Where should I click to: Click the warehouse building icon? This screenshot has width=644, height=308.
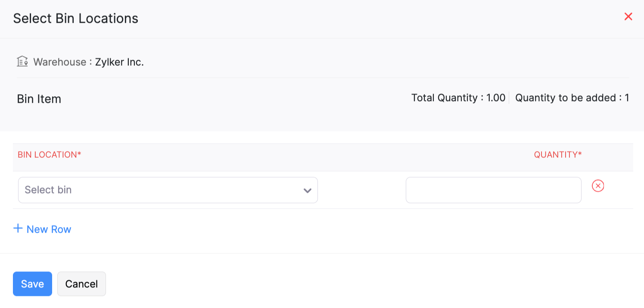click(22, 61)
